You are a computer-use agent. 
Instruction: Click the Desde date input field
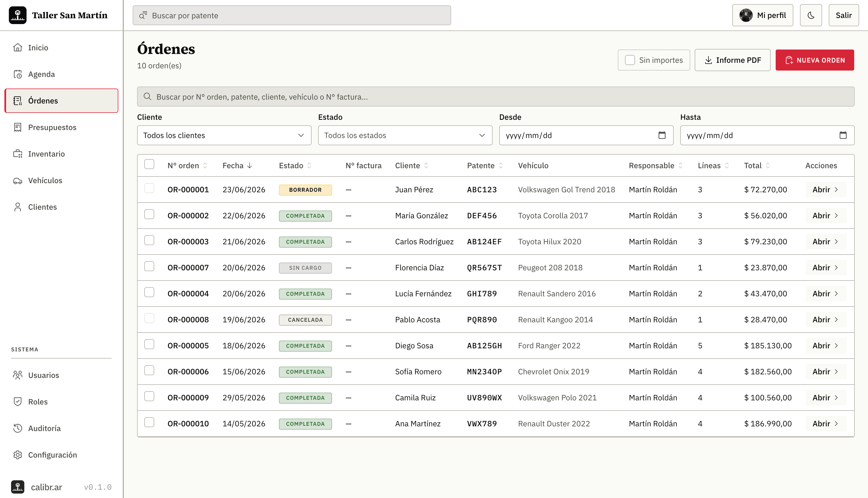pyautogui.click(x=586, y=135)
